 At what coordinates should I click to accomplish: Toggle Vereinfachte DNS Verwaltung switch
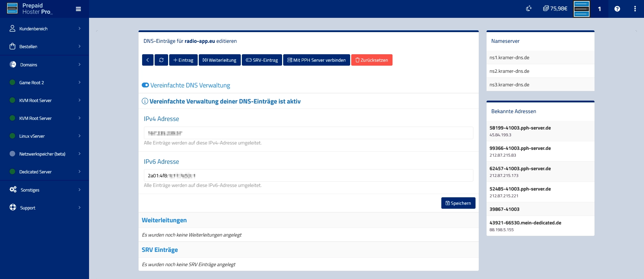(x=145, y=85)
